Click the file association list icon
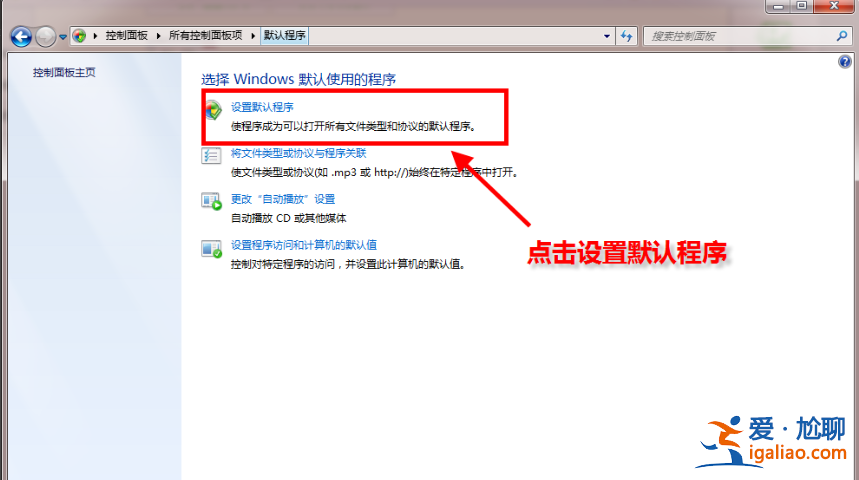Screen dimensions: 859x480 211,156
